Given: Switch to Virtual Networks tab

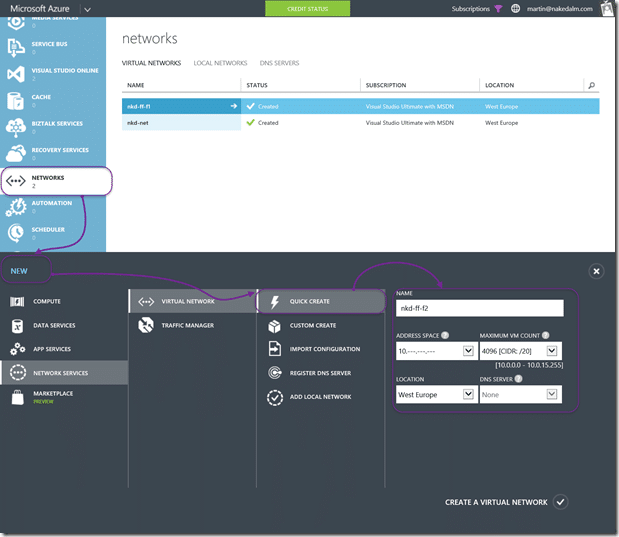Looking at the screenshot, I should tap(152, 63).
